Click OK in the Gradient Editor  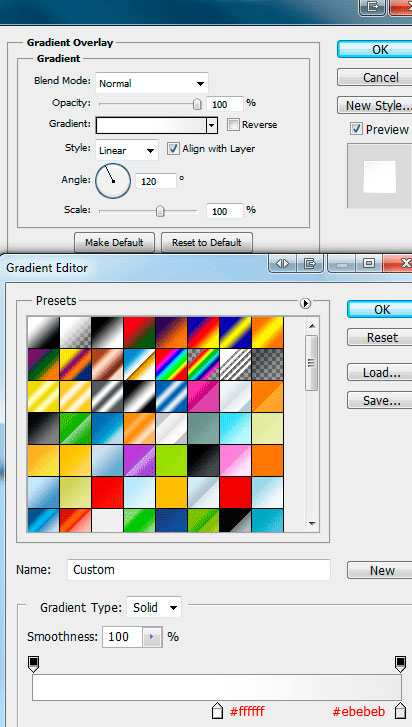pyautogui.click(x=379, y=309)
